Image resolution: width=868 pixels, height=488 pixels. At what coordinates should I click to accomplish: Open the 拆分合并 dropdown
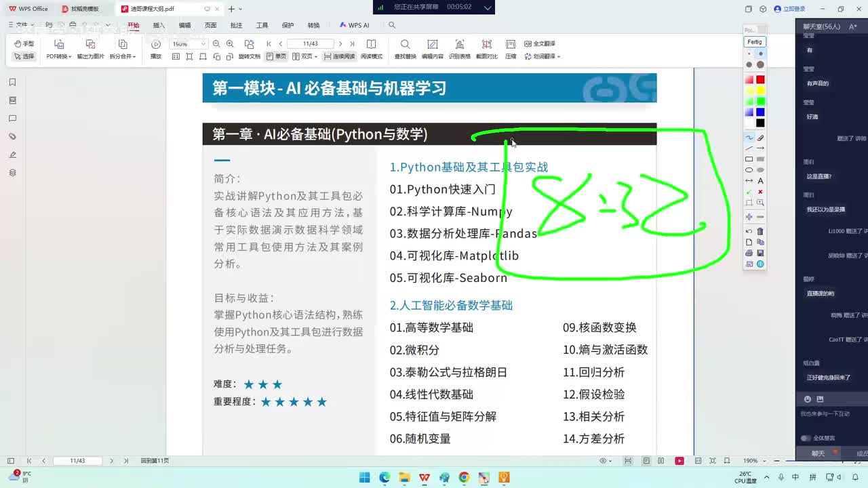[122, 56]
